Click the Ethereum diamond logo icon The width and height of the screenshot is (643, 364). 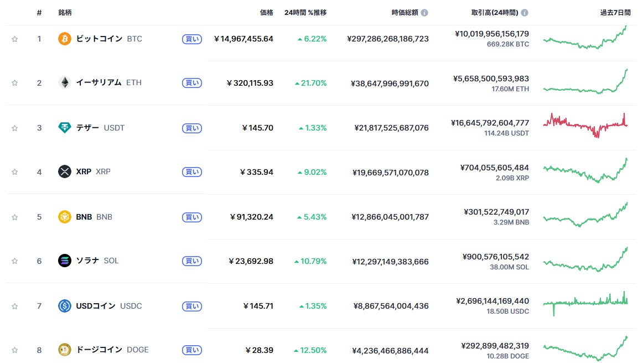[x=64, y=83]
